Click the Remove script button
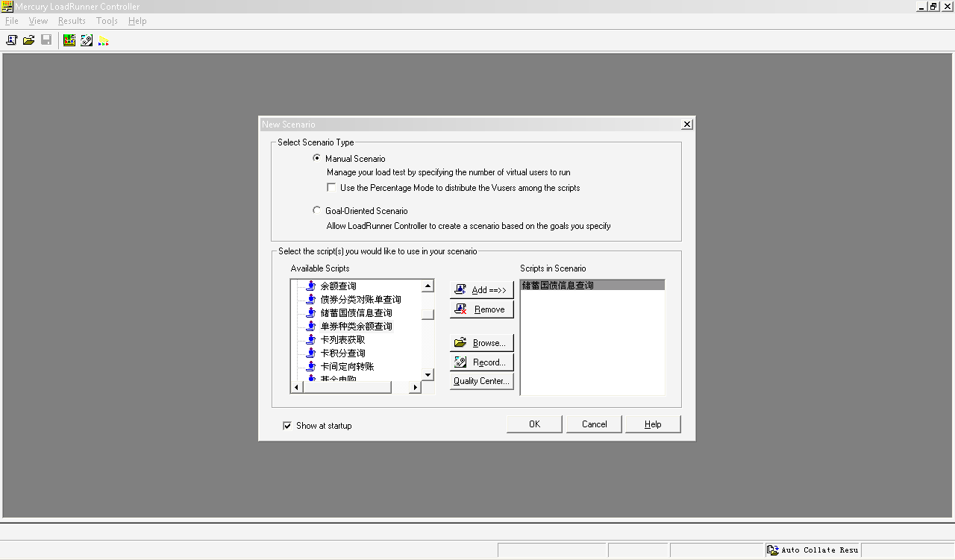The image size is (955, 560). coord(482,309)
